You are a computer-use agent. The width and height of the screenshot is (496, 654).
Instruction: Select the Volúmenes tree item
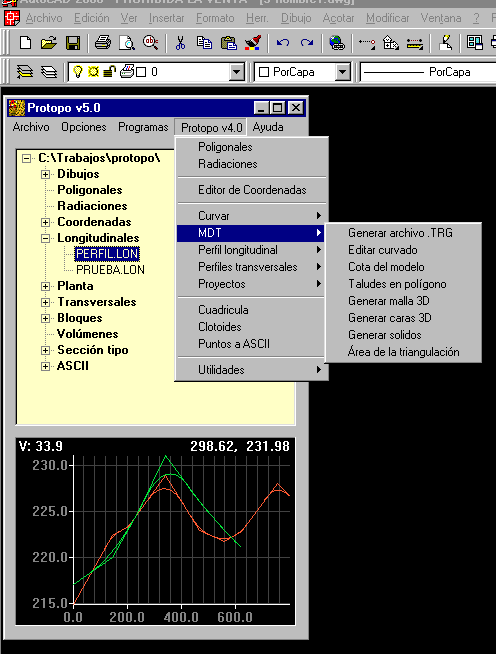88,334
